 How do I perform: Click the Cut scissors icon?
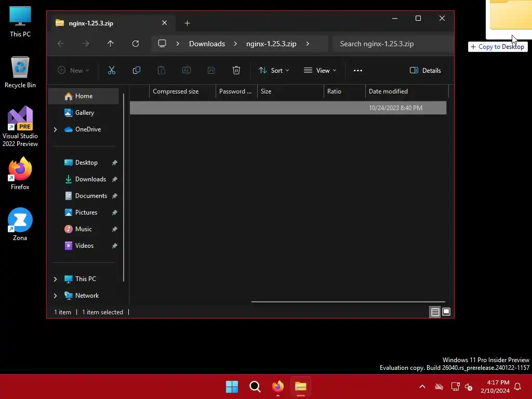point(111,70)
